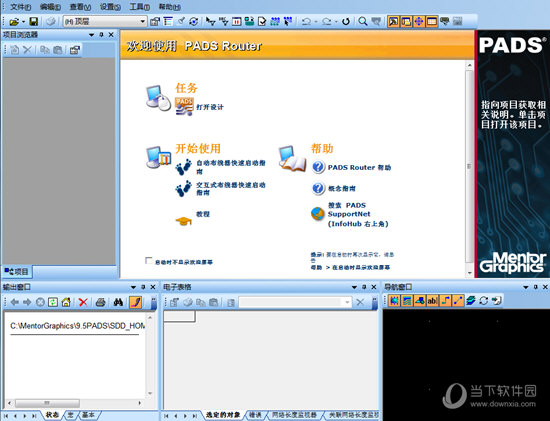Open the 帮助(H) menu
550x421 pixels.
pos(170,7)
